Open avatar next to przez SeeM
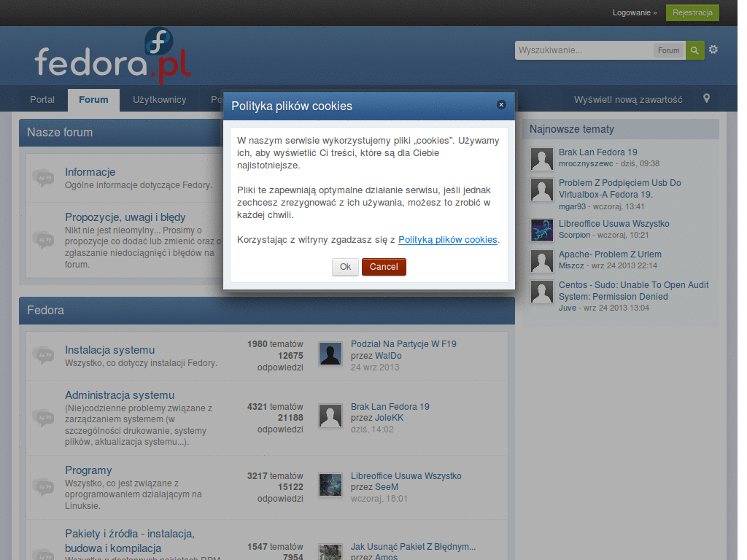Screen dimensions: 747x560 point(330,485)
